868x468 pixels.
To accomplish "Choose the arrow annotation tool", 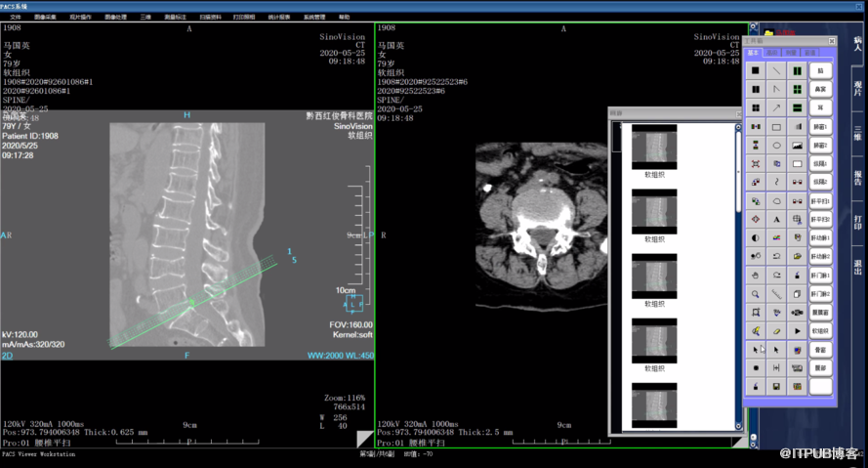I will 776,108.
